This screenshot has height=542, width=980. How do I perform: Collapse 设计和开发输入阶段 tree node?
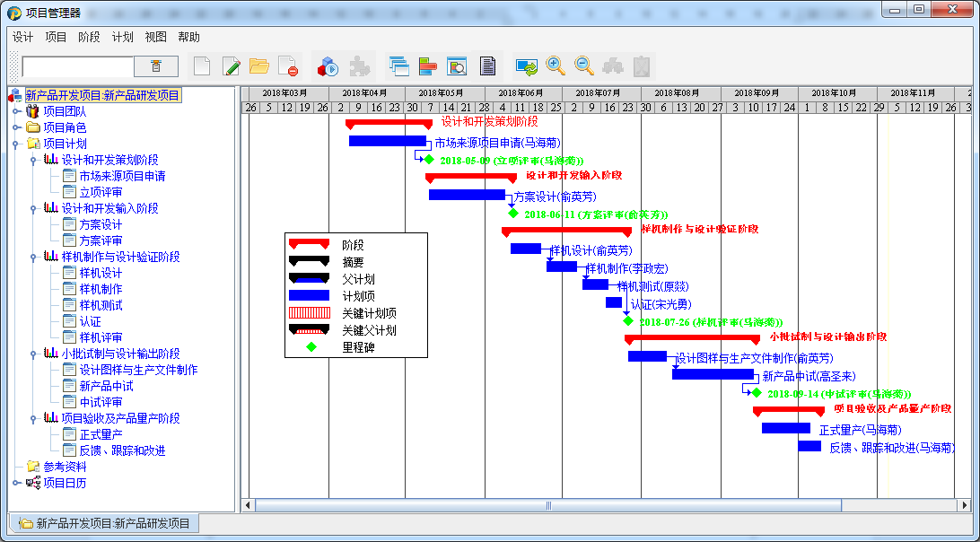34,208
